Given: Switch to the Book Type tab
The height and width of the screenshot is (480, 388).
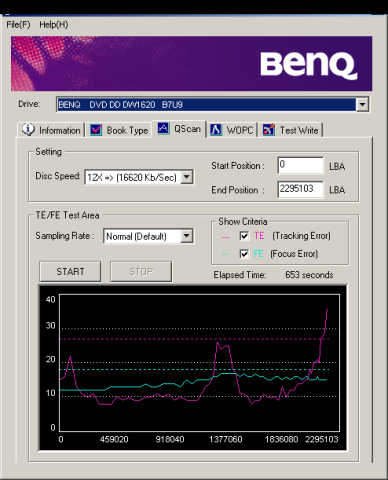Looking at the screenshot, I should [119, 130].
